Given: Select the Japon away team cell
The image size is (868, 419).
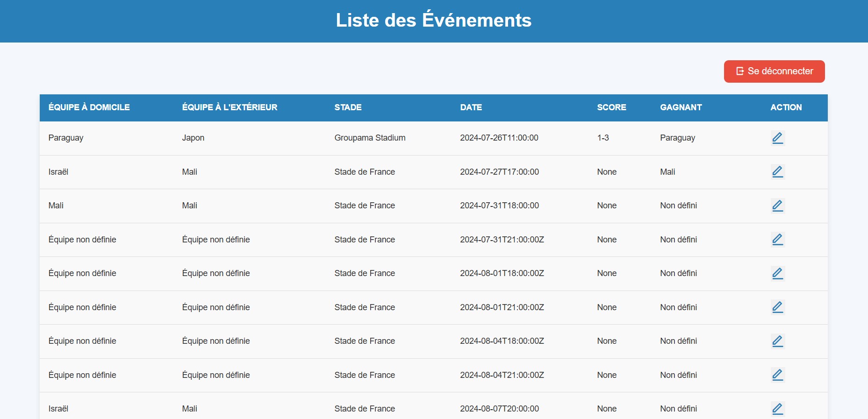Looking at the screenshot, I should (193, 138).
